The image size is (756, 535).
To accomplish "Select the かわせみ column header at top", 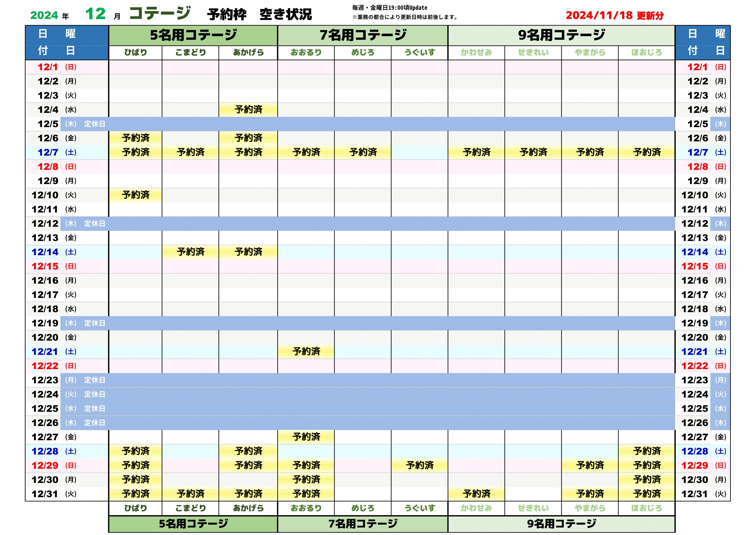I will (x=476, y=52).
